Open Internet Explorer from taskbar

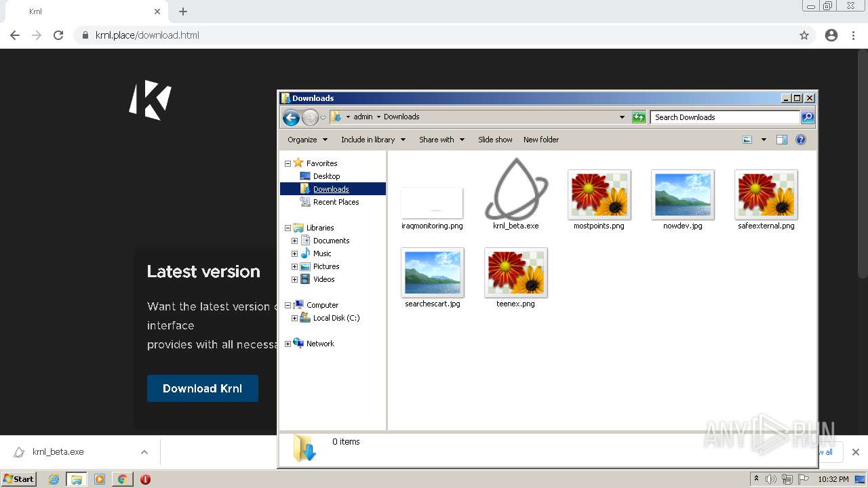point(54,479)
